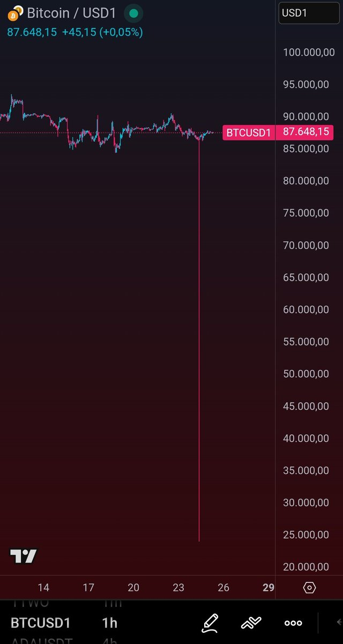The image size is (343, 644).
Task: Open drawing tools with the pencil icon
Action: pyautogui.click(x=210, y=623)
